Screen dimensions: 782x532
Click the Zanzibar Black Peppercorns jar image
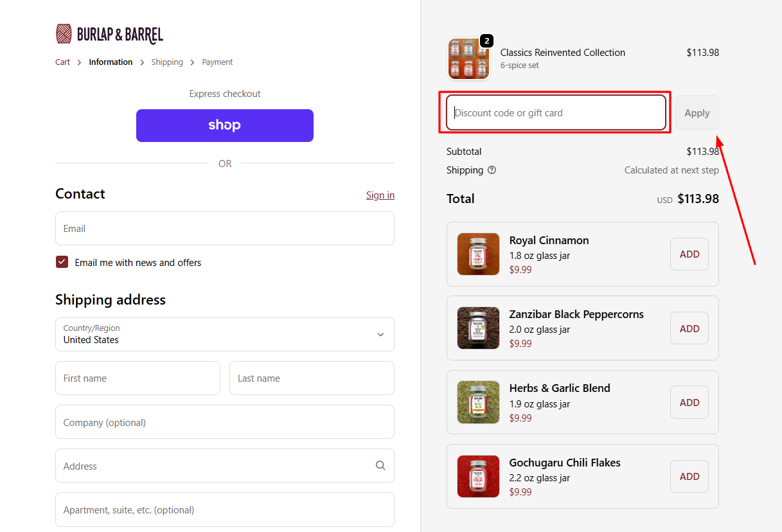[x=478, y=328]
